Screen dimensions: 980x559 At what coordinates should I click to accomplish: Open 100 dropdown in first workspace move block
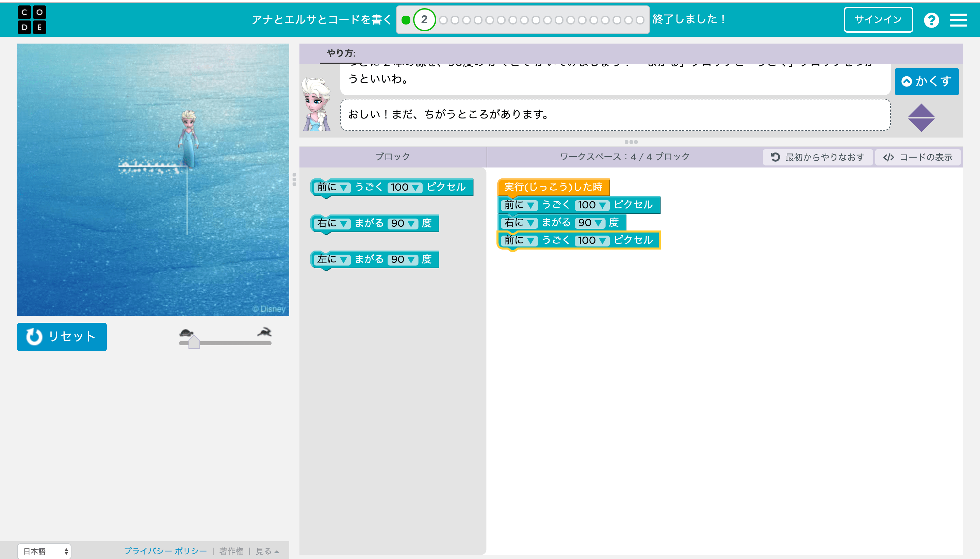pos(592,205)
